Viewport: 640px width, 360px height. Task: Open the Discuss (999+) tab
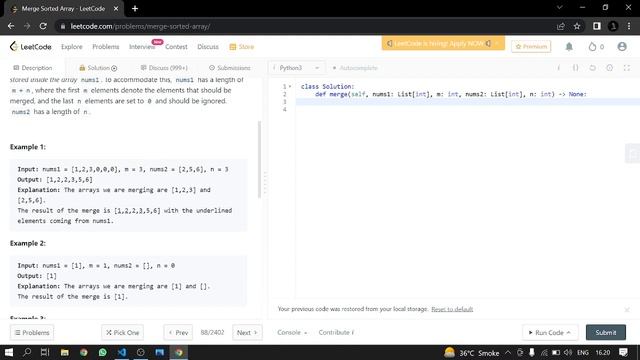pos(164,68)
